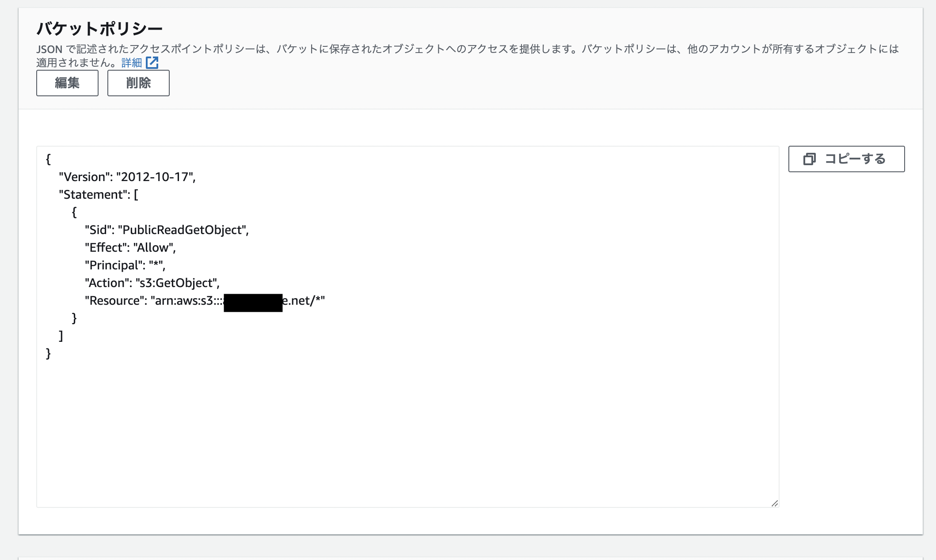The image size is (936, 560).
Task: Click the "Effect": "Allow" line
Action: [130, 247]
